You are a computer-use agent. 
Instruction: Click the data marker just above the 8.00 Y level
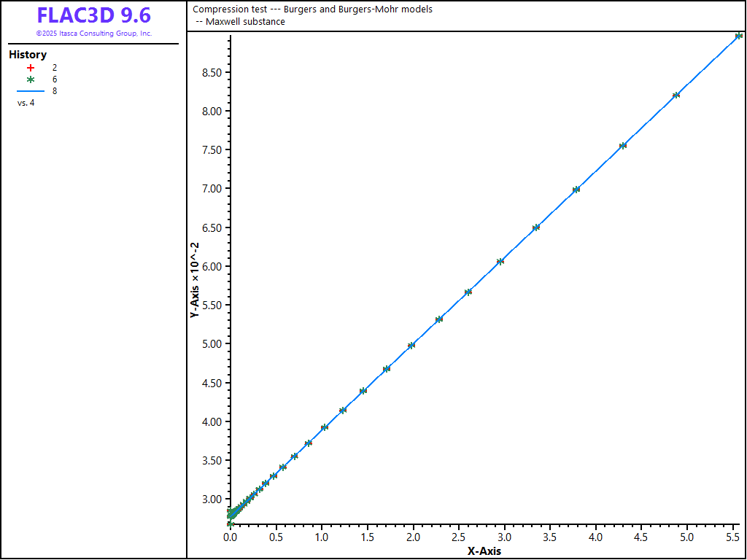coord(676,95)
